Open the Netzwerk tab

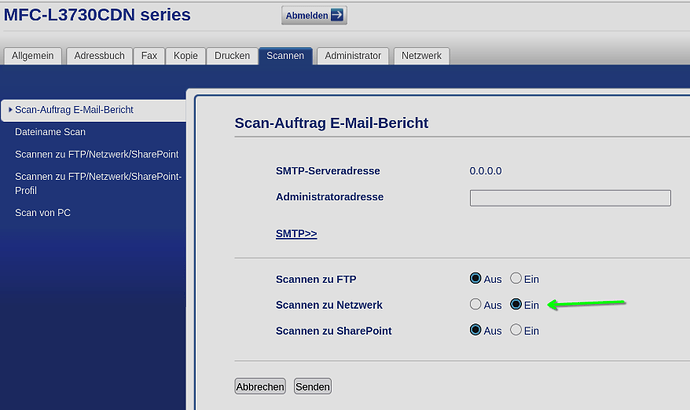click(x=421, y=56)
